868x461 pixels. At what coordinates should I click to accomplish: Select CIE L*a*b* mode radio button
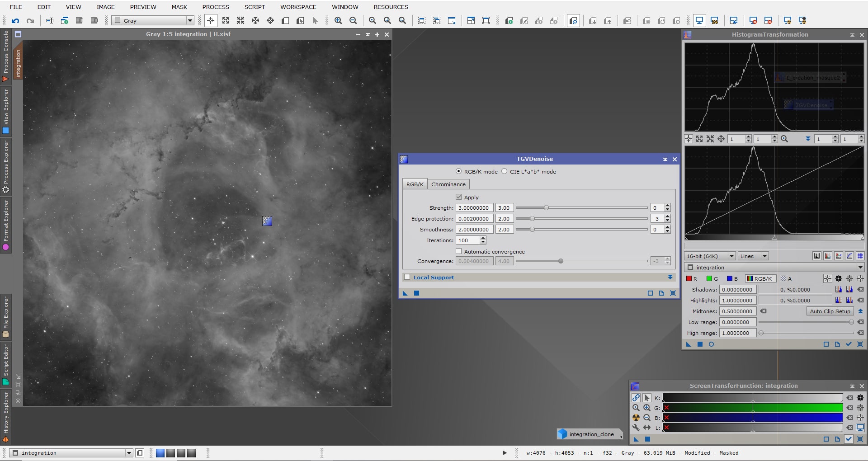point(504,171)
